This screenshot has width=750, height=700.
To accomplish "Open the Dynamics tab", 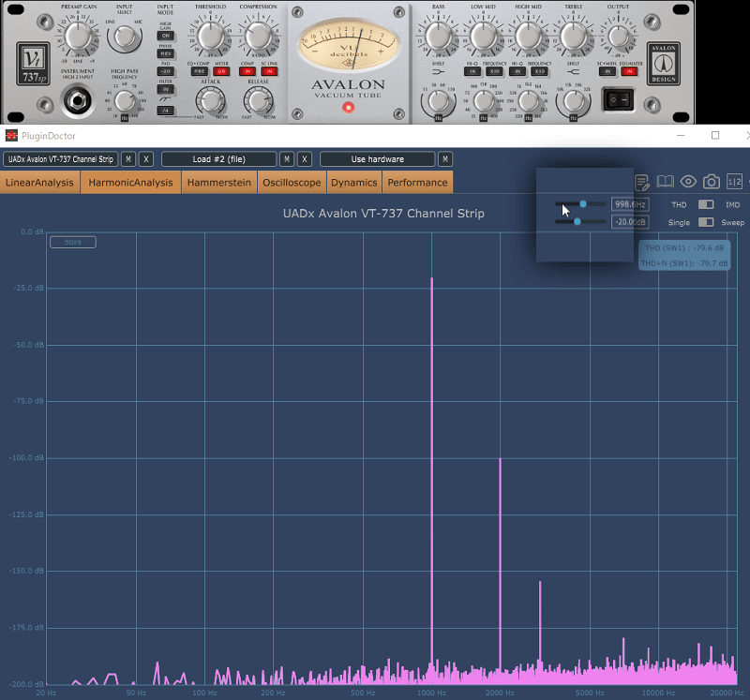I will 354,182.
